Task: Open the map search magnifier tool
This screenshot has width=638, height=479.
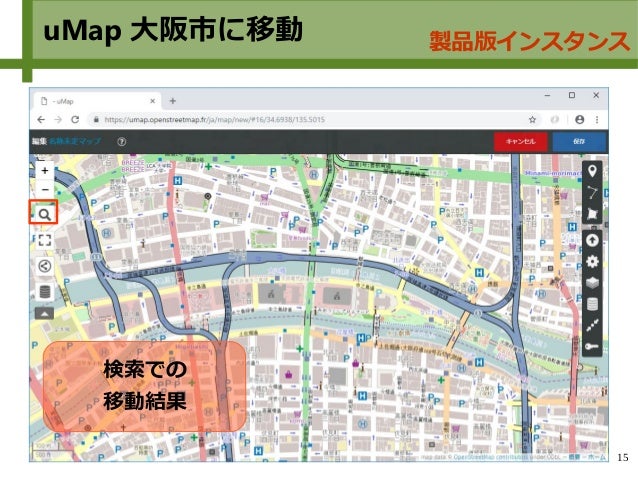Action: [44, 214]
